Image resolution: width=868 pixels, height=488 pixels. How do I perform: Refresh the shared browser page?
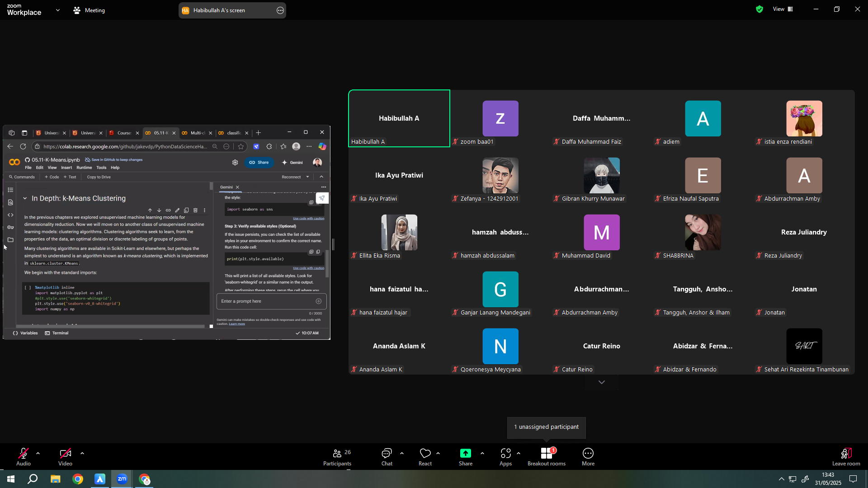click(x=23, y=146)
